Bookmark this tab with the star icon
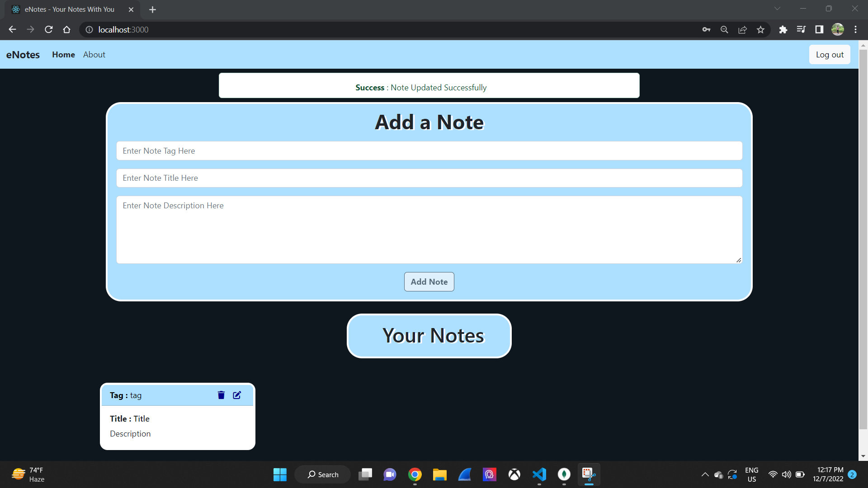The image size is (868, 488). click(x=760, y=29)
